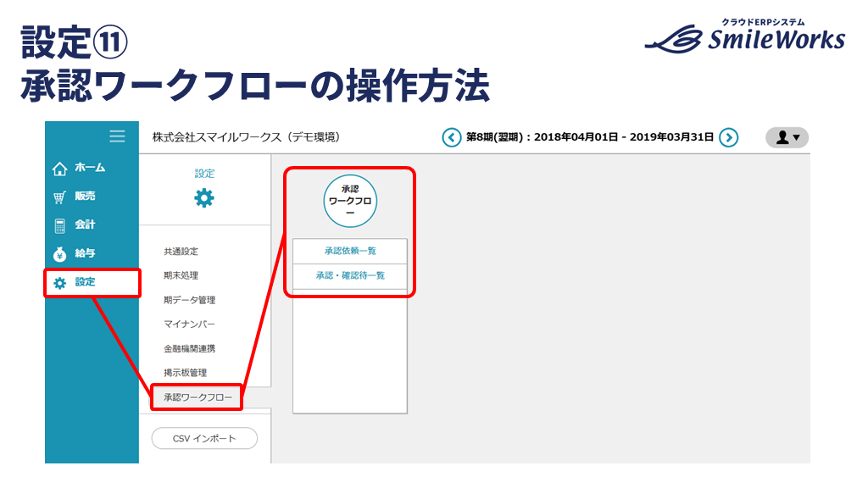Viewport: 868px width, 488px height.
Task: Click the yen money bag icon
Action: [x=60, y=254]
